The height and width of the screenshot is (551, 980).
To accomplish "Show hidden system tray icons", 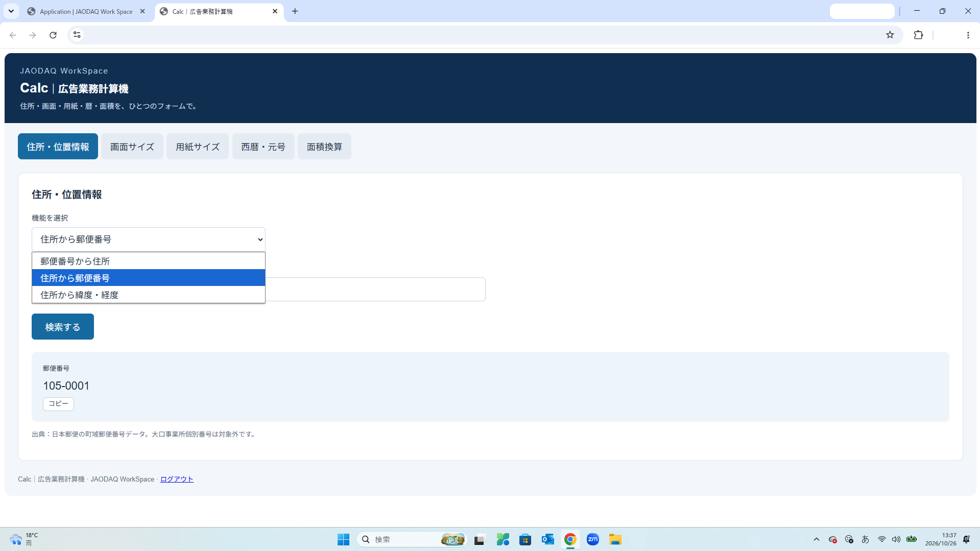I will point(817,539).
